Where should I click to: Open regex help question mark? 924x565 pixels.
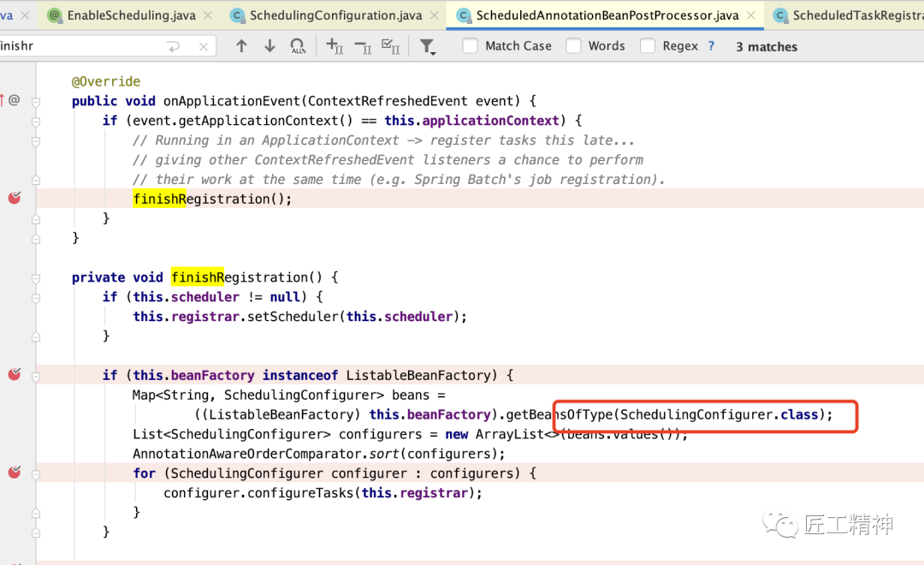[x=711, y=46]
